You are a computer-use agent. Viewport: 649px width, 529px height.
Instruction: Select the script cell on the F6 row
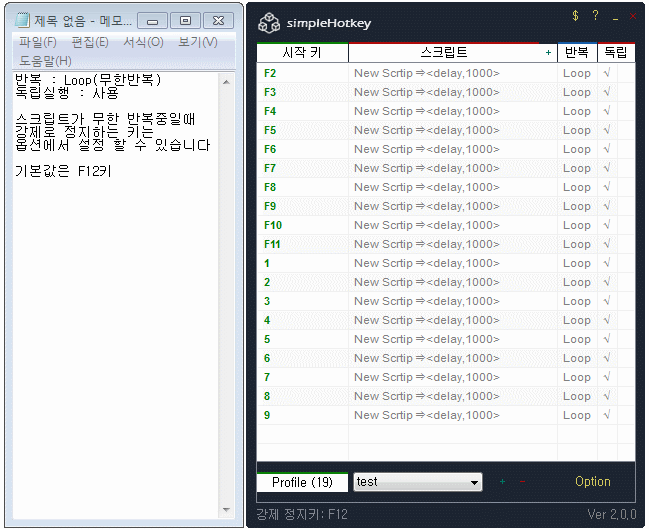pos(453,149)
